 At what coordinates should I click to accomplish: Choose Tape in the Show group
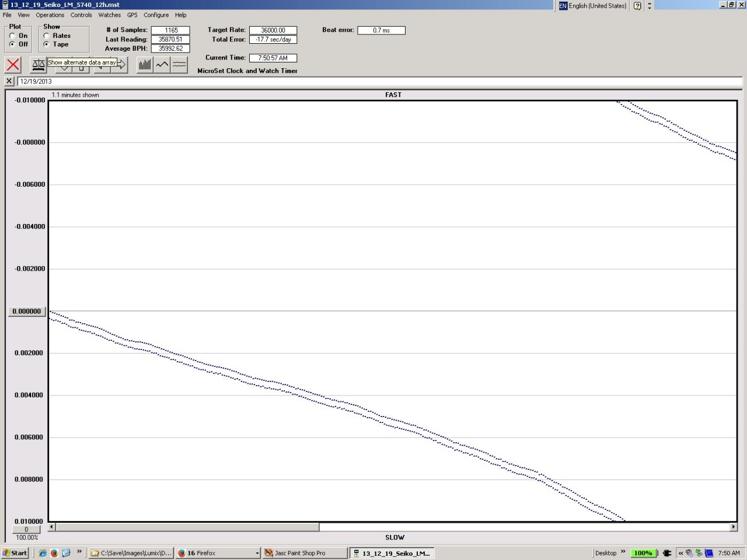point(47,44)
